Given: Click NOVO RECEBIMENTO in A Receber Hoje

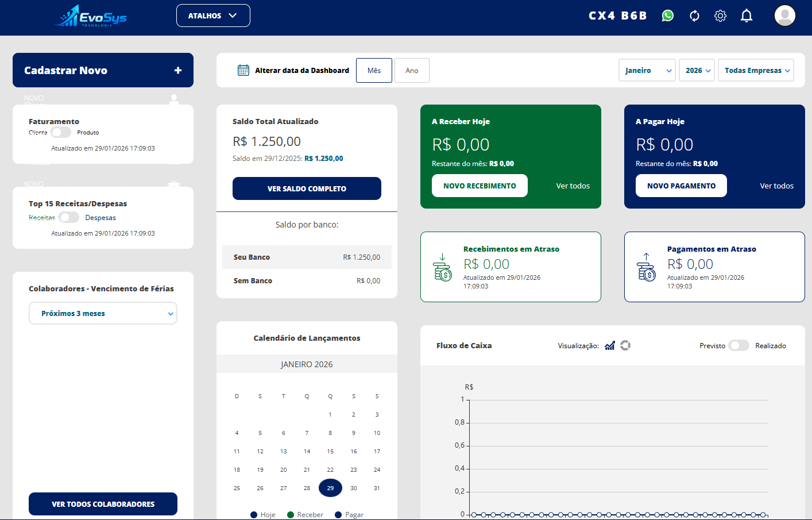Looking at the screenshot, I should point(480,186).
